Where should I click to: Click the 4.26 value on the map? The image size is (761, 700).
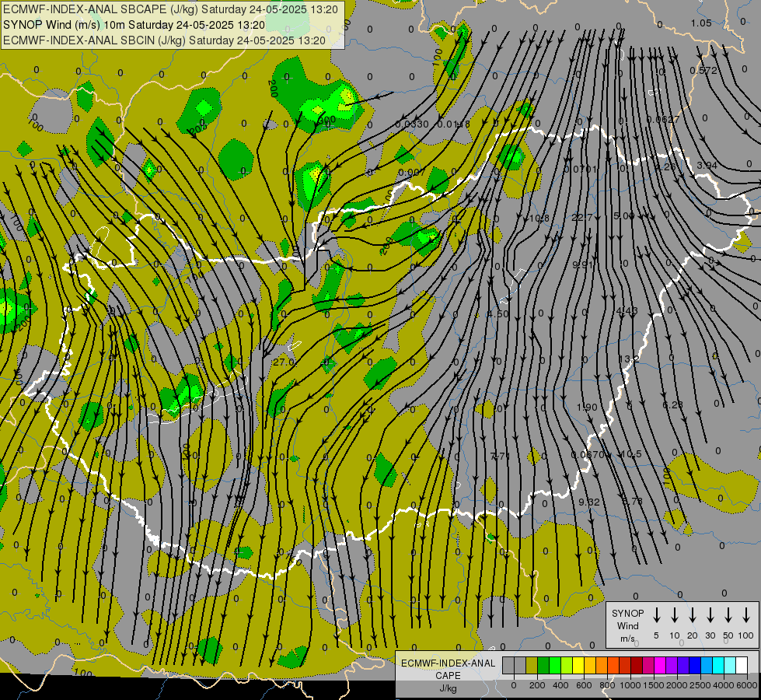(x=665, y=166)
